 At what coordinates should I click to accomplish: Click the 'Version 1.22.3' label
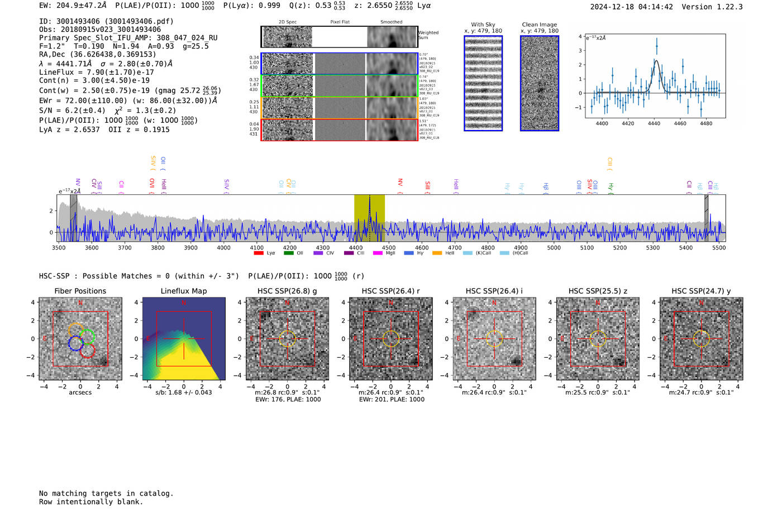point(712,7)
